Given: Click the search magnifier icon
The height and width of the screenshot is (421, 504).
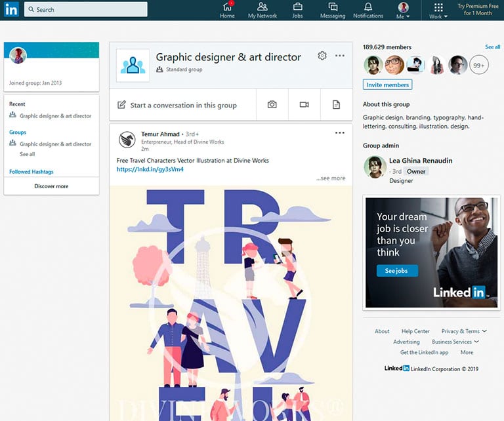Looking at the screenshot, I should (31, 9).
